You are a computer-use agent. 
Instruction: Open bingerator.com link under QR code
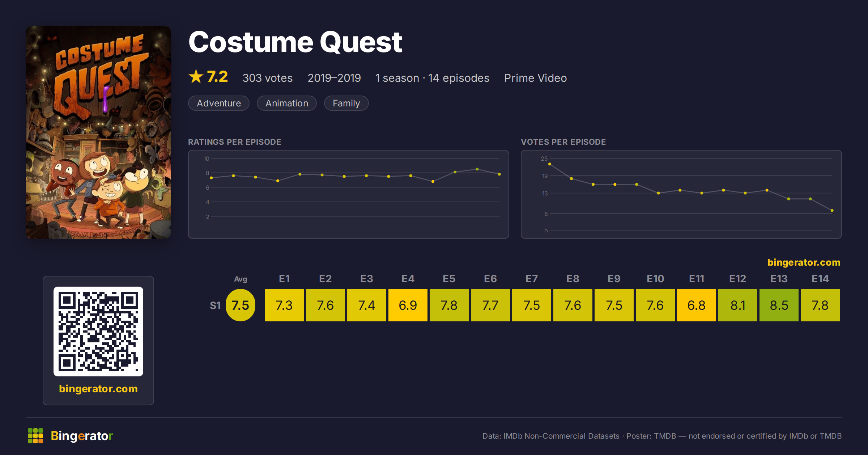click(98, 389)
